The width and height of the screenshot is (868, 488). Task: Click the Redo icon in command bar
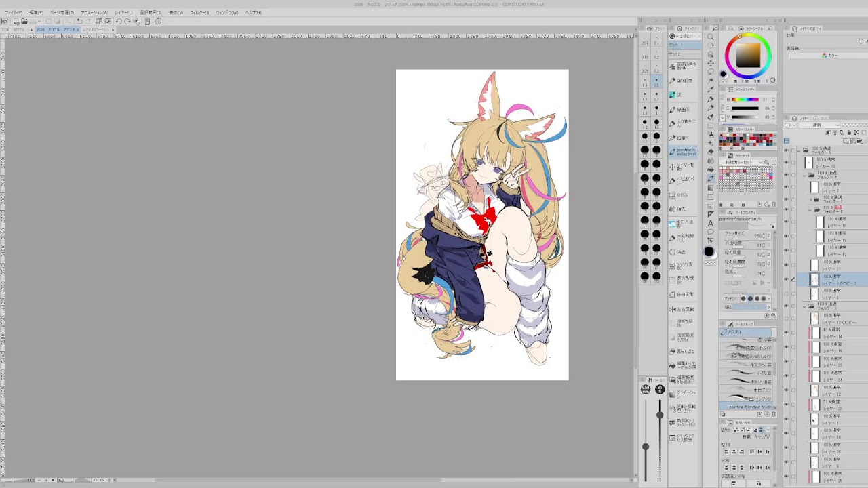[x=88, y=22]
